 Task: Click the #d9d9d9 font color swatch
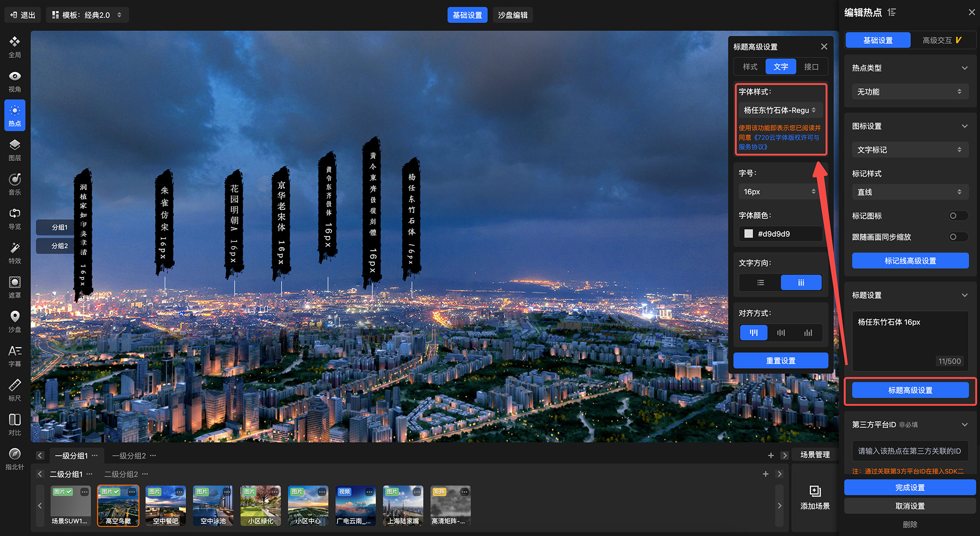[x=749, y=234]
